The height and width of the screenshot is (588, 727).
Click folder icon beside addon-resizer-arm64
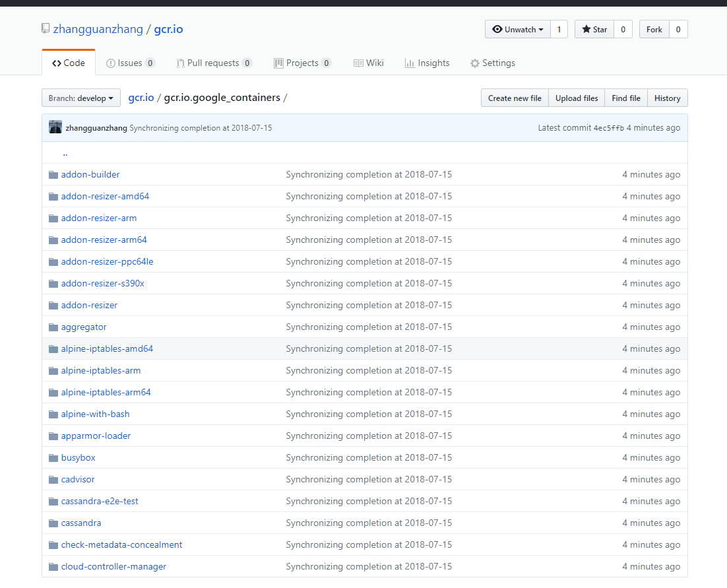(x=53, y=240)
